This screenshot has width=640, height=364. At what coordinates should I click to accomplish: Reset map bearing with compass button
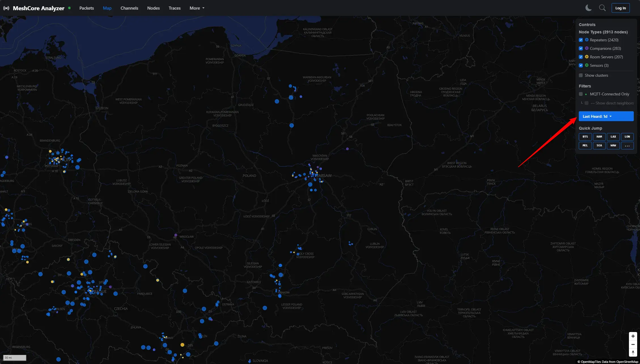633,352
